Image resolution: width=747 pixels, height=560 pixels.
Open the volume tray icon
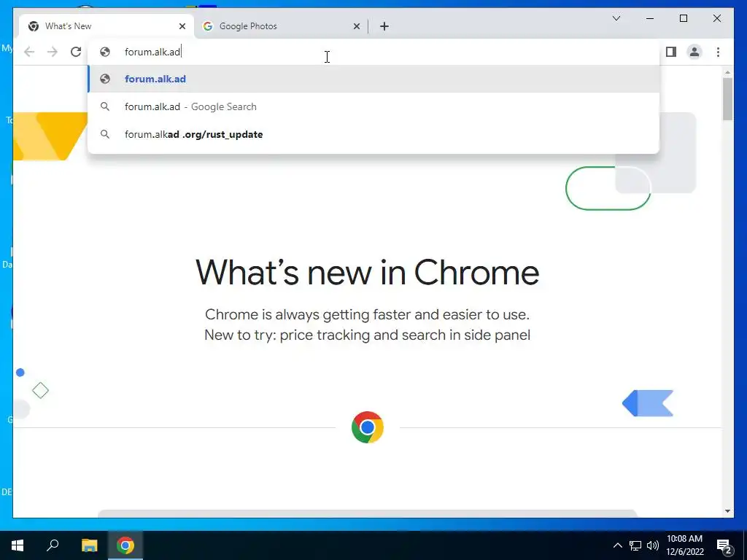coord(653,545)
